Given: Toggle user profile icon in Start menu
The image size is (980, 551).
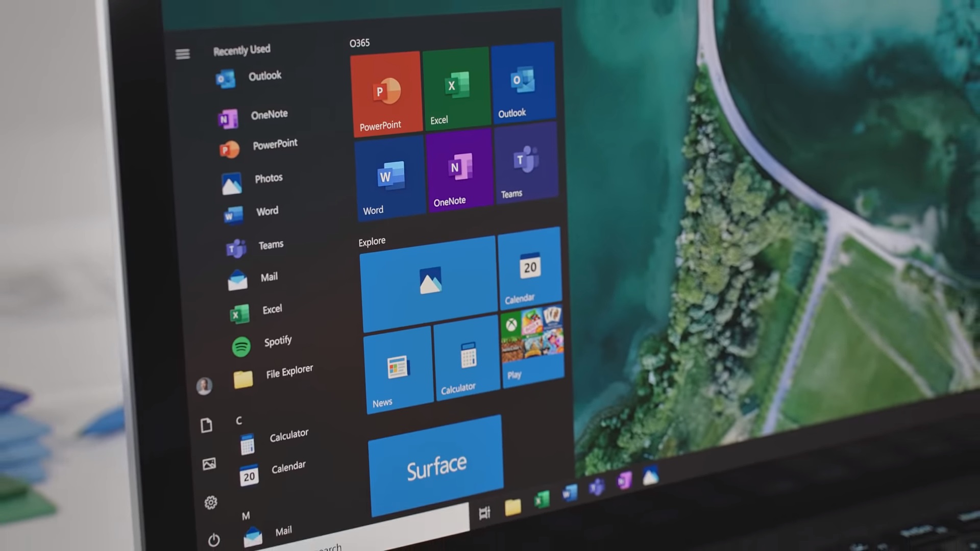Looking at the screenshot, I should pyautogui.click(x=204, y=386).
